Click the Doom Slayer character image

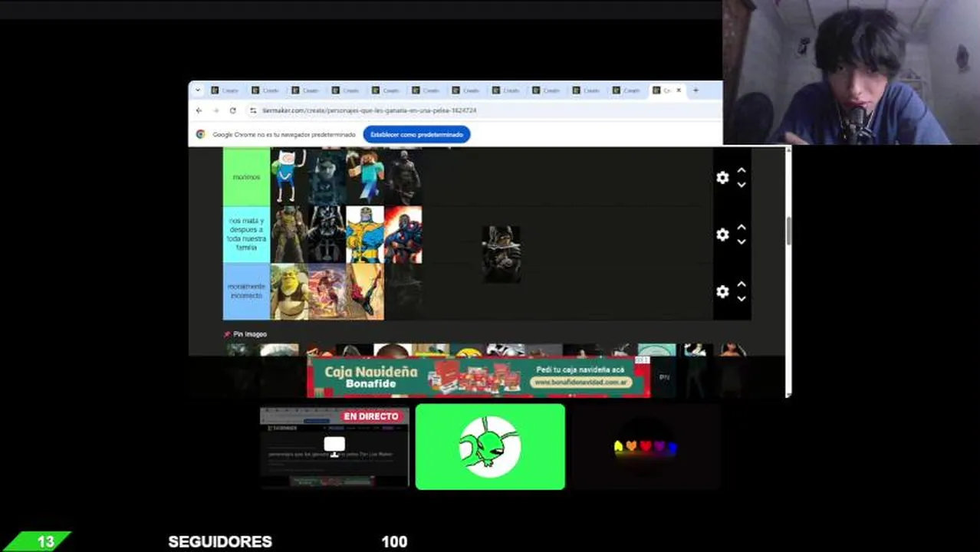pos(289,235)
